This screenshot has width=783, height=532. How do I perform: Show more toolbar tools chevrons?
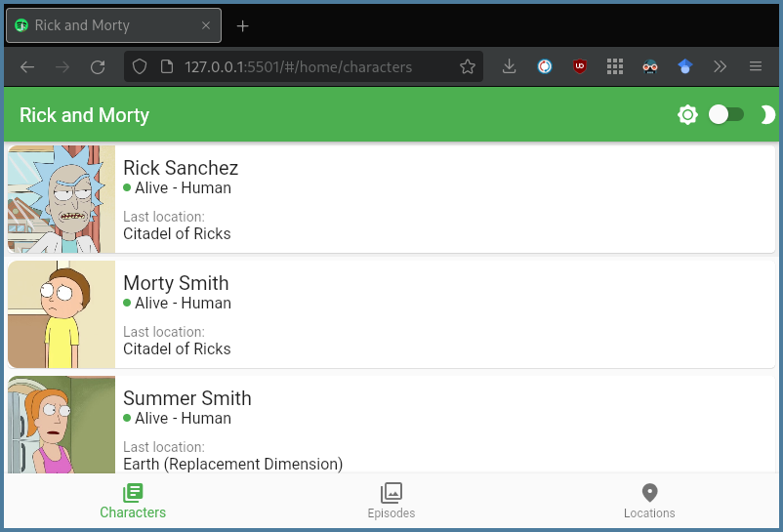tap(720, 66)
